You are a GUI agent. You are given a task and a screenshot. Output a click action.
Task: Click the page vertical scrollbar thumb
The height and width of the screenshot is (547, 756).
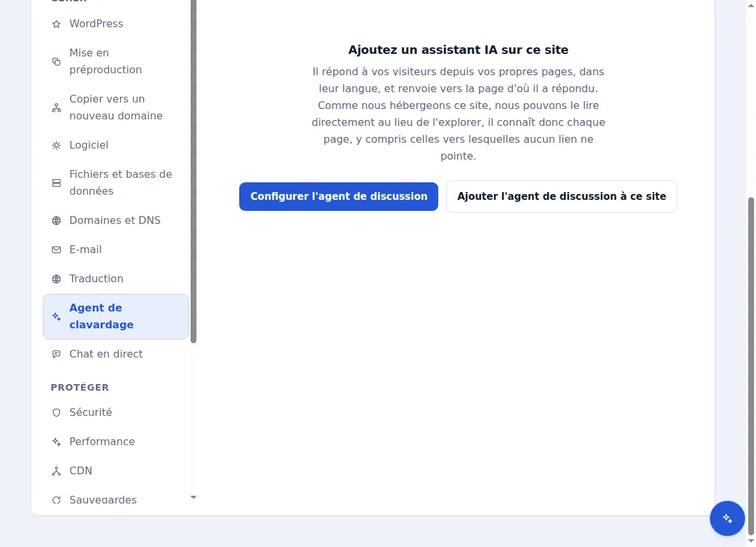click(751, 365)
